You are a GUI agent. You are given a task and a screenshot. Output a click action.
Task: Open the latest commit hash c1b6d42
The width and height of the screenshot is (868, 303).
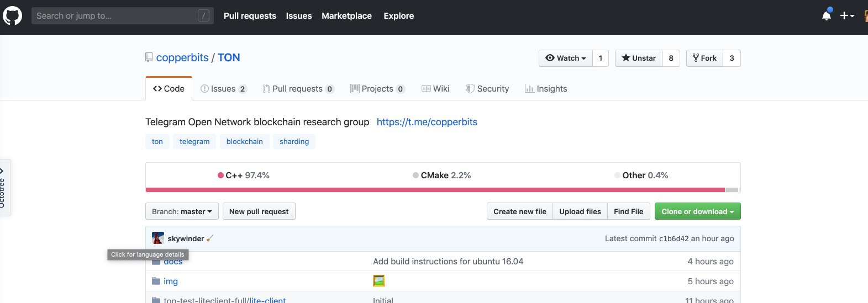pyautogui.click(x=674, y=238)
